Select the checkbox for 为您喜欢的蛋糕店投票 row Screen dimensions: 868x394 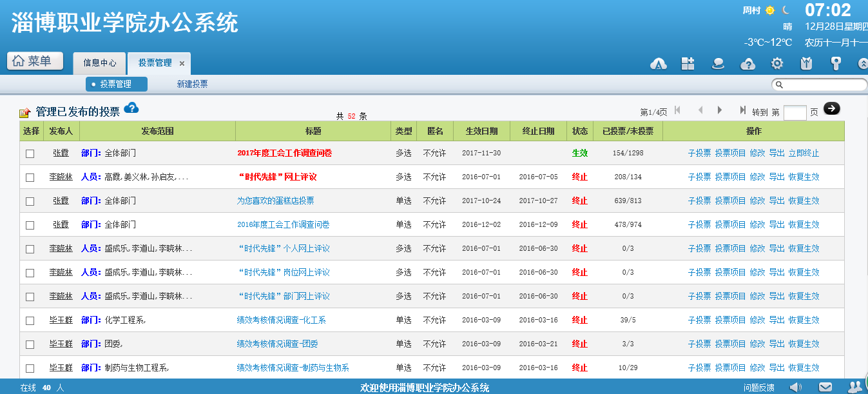point(30,201)
